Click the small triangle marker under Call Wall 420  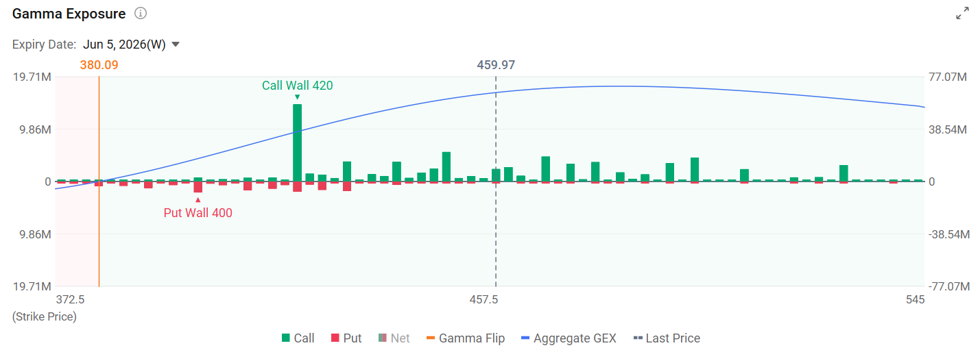(x=297, y=97)
